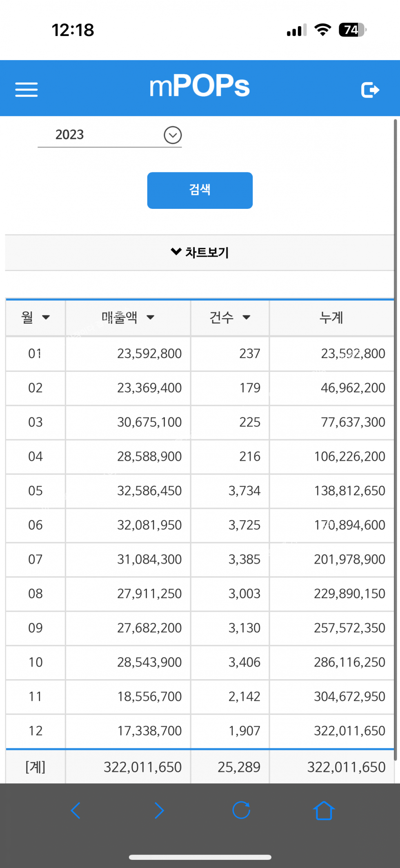400x868 pixels.
Task: Open the 2023 year dropdown arrow
Action: pyautogui.click(x=173, y=135)
